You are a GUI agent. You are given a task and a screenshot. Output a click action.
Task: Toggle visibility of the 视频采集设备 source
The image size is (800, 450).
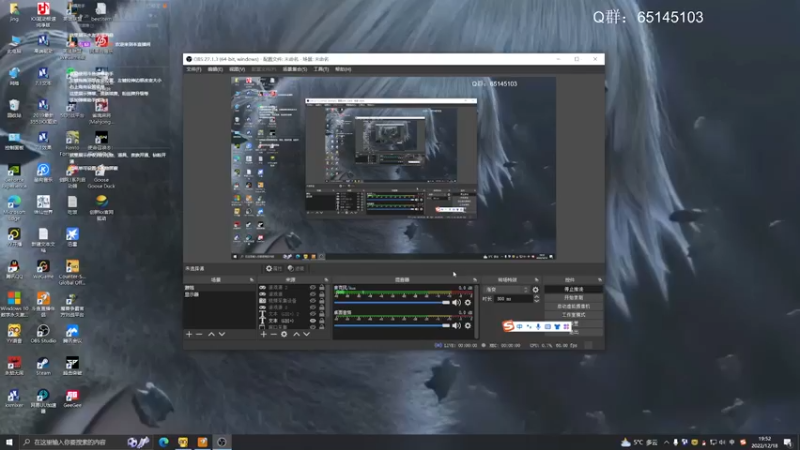tap(313, 301)
